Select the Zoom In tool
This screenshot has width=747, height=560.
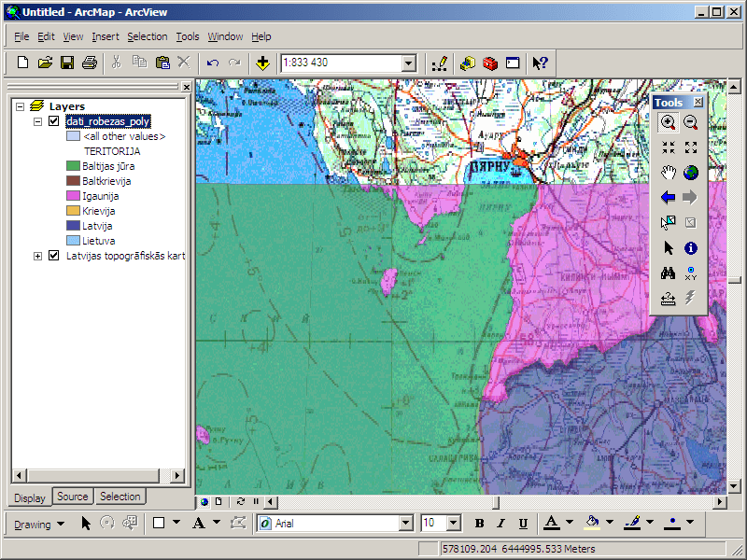click(x=668, y=122)
